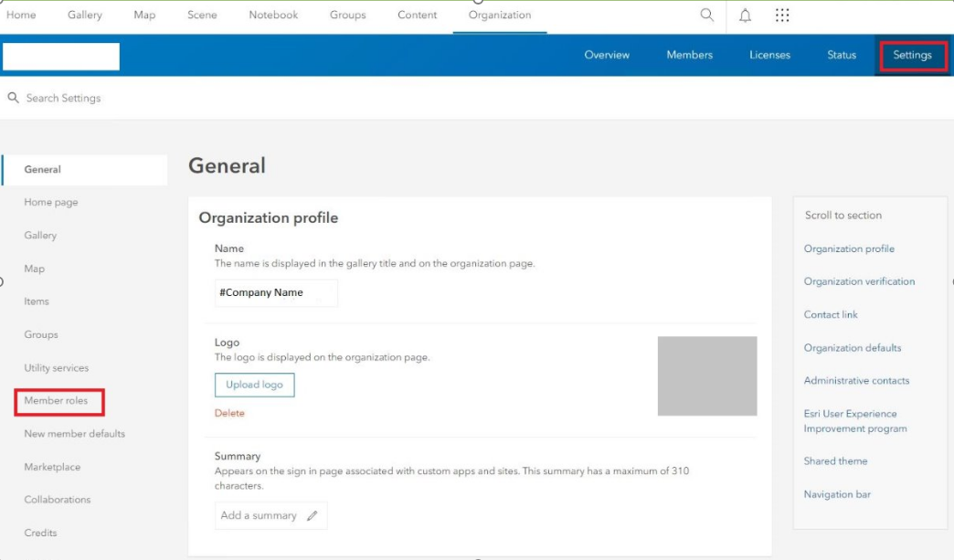Viewport: 954px width, 560px height.
Task: Click the pencil icon to edit summary
Action: pos(313,516)
